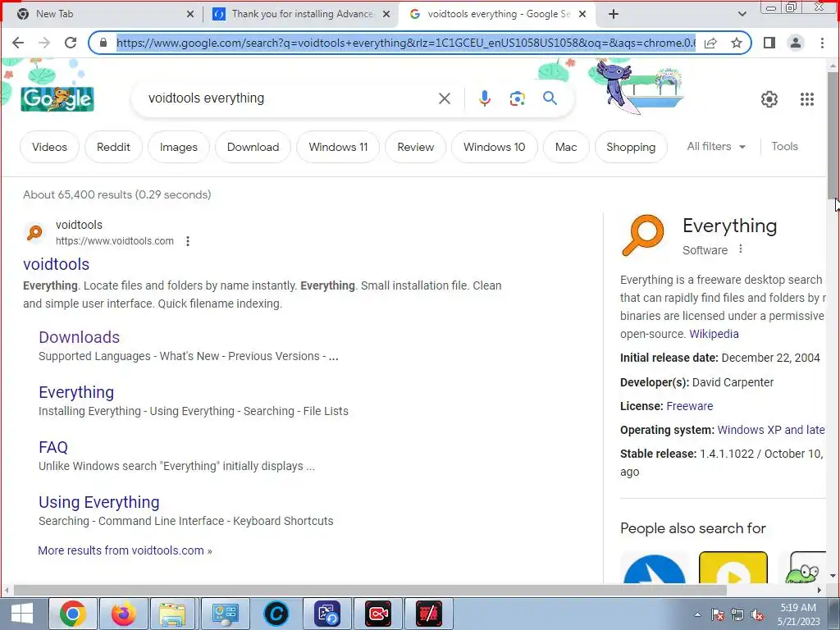Apply the Windows 11 filter chip

[x=338, y=147]
